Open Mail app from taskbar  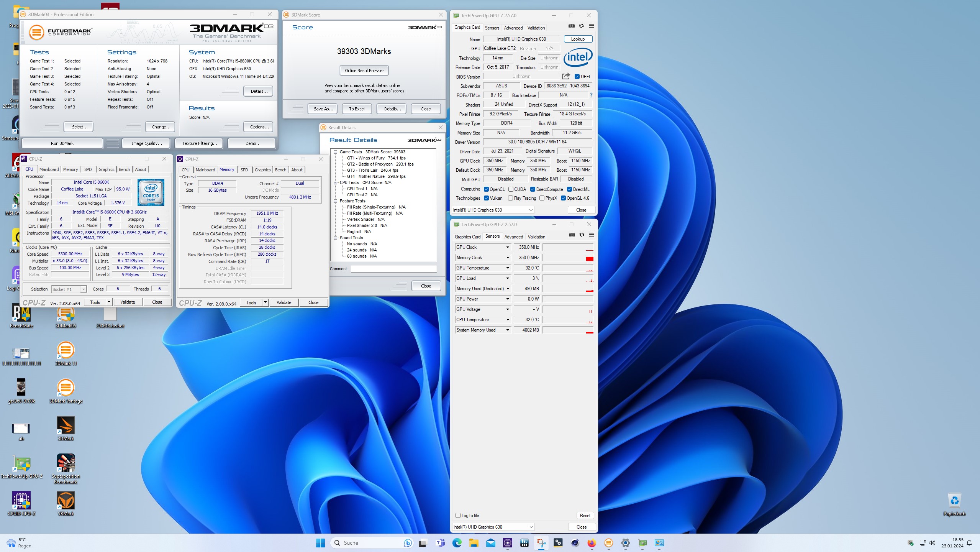490,543
